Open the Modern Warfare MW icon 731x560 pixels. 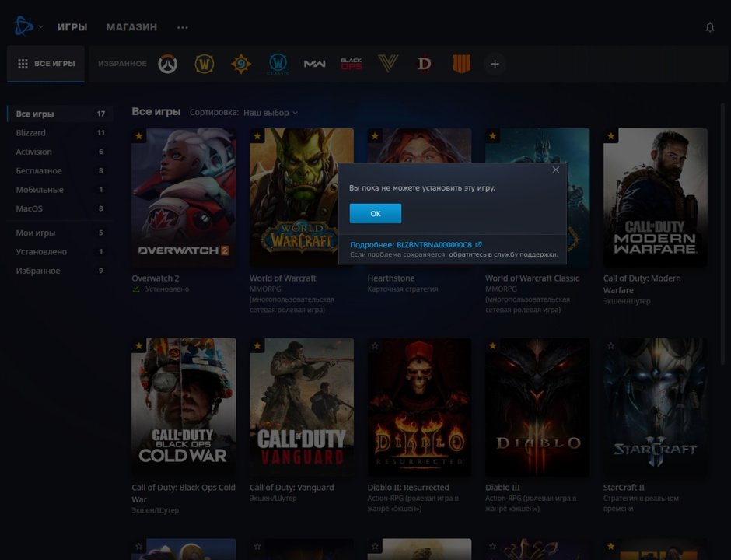coord(314,64)
